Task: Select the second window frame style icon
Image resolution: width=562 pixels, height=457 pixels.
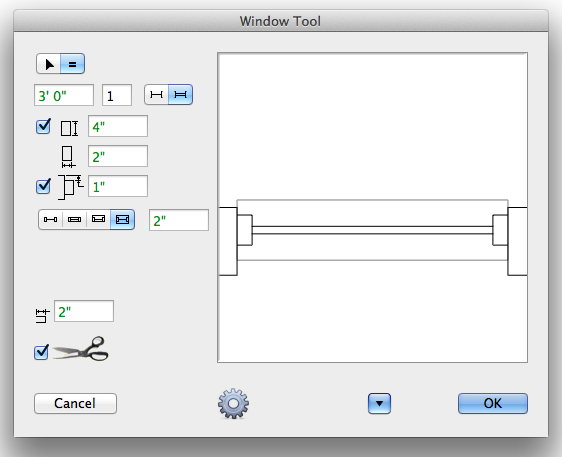Action: pyautogui.click(x=74, y=219)
